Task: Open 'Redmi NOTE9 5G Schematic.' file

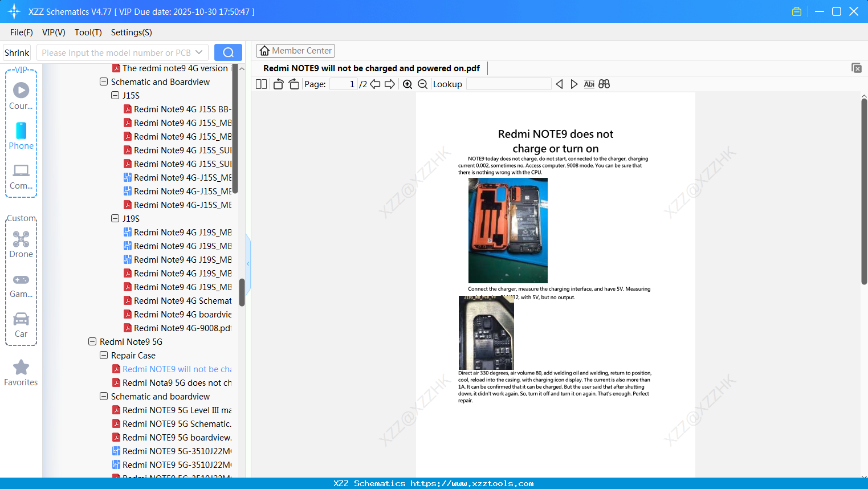Action: pos(172,424)
